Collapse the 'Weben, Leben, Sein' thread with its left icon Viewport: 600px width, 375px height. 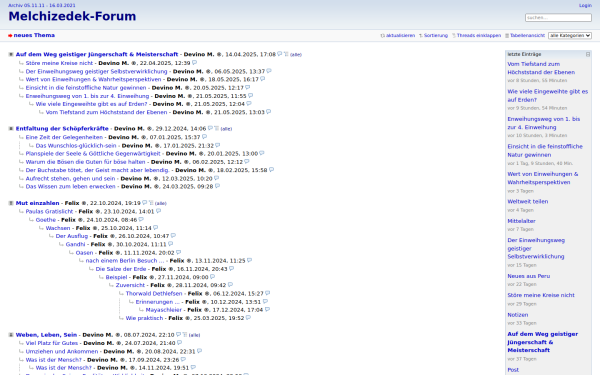pos(11,335)
